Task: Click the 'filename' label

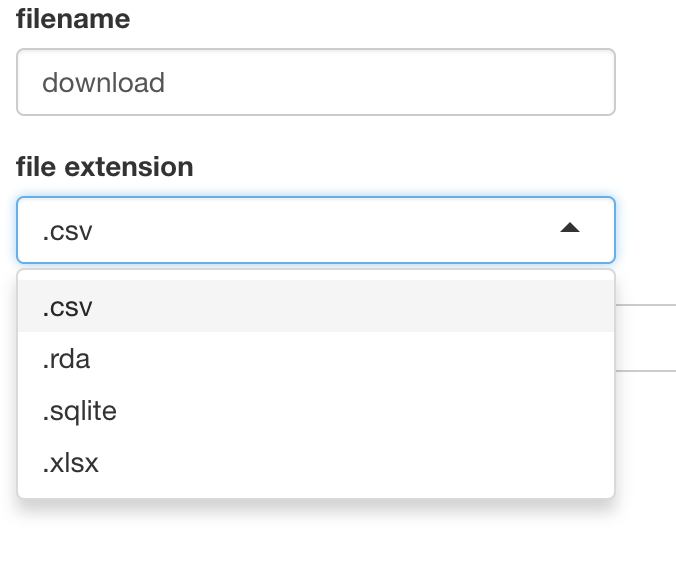Action: coord(73,19)
